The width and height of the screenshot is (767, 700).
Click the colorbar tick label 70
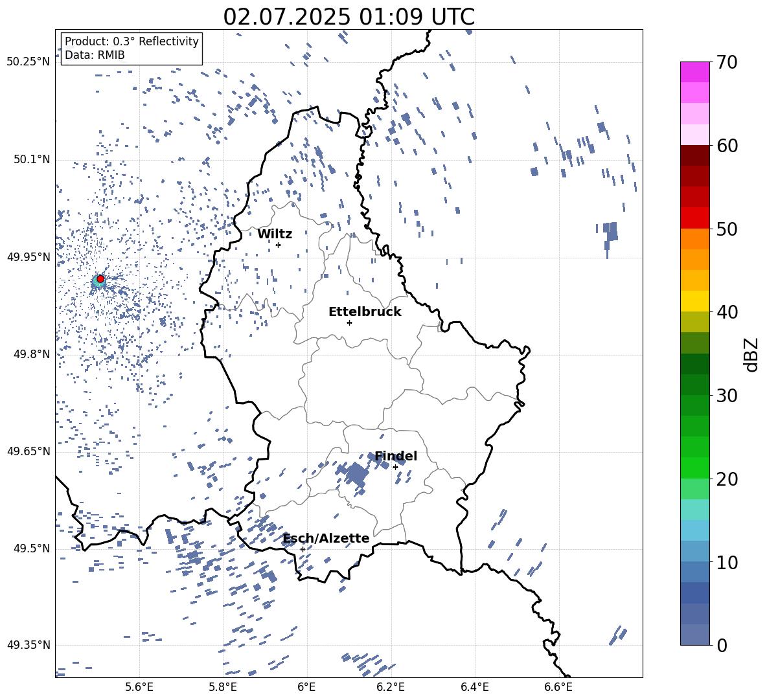click(x=726, y=63)
